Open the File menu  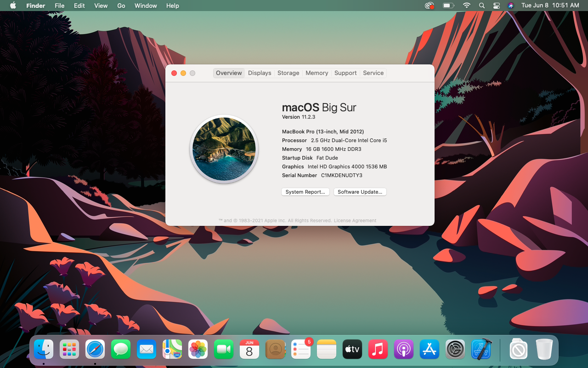click(x=59, y=6)
